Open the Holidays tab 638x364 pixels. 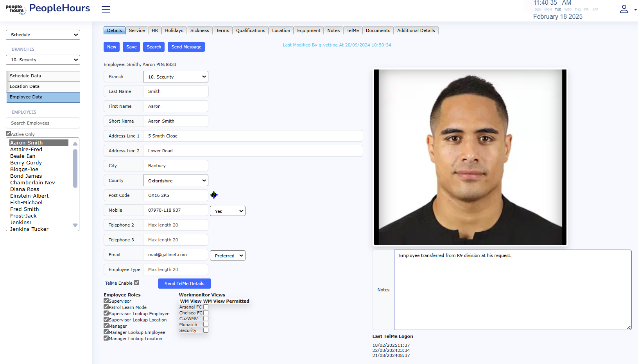pos(174,30)
